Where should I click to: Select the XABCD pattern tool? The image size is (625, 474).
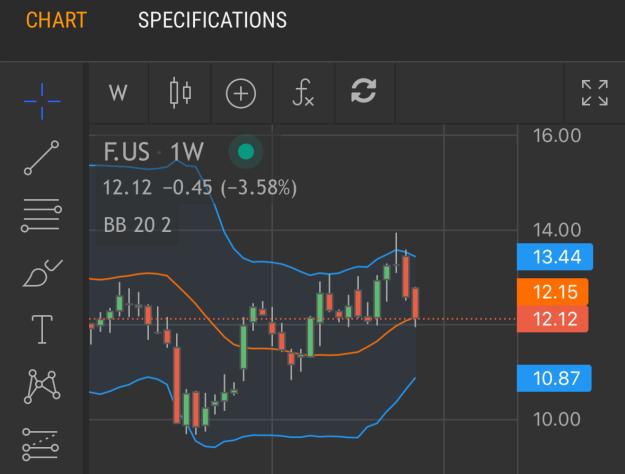pos(42,386)
